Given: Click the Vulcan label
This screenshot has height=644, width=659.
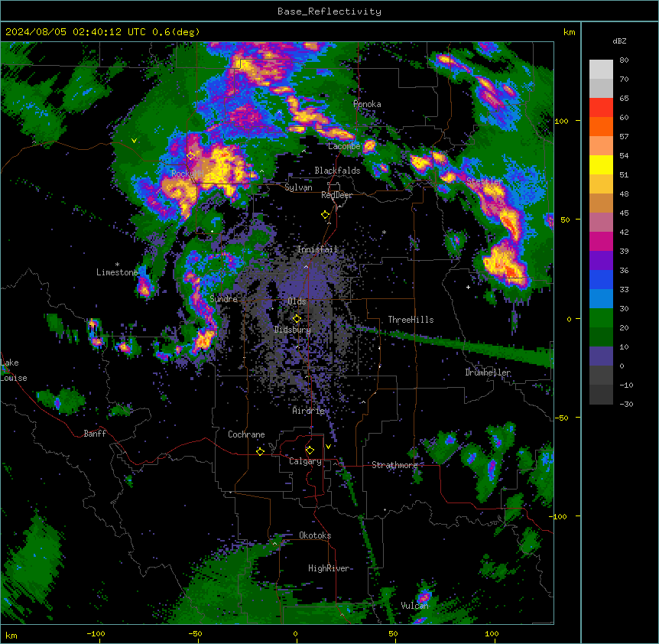Looking at the screenshot, I should coord(414,606).
